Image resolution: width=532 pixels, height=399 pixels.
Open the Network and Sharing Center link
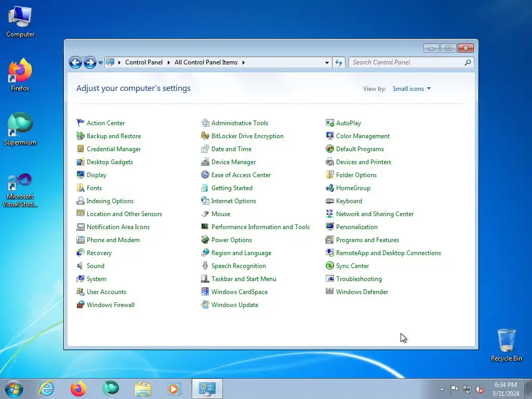[375, 214]
